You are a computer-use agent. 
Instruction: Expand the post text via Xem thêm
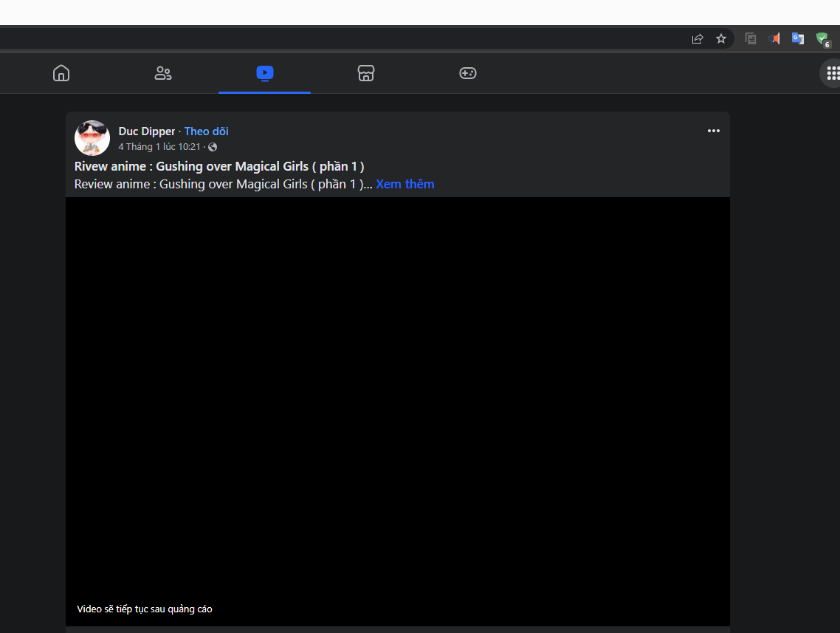(404, 184)
